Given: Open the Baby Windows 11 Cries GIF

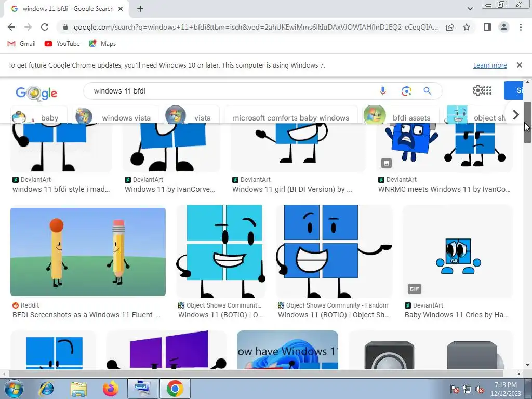Looking at the screenshot, I should pyautogui.click(x=458, y=251).
